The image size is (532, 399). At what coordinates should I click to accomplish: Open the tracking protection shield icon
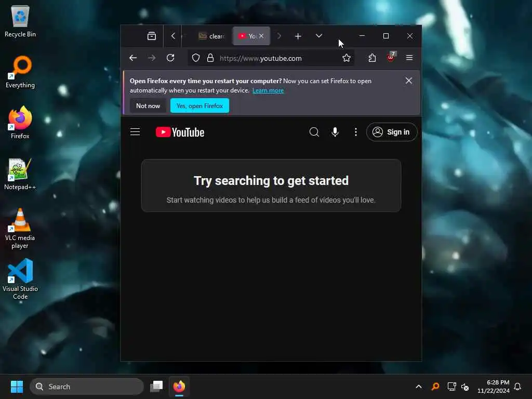point(196,58)
